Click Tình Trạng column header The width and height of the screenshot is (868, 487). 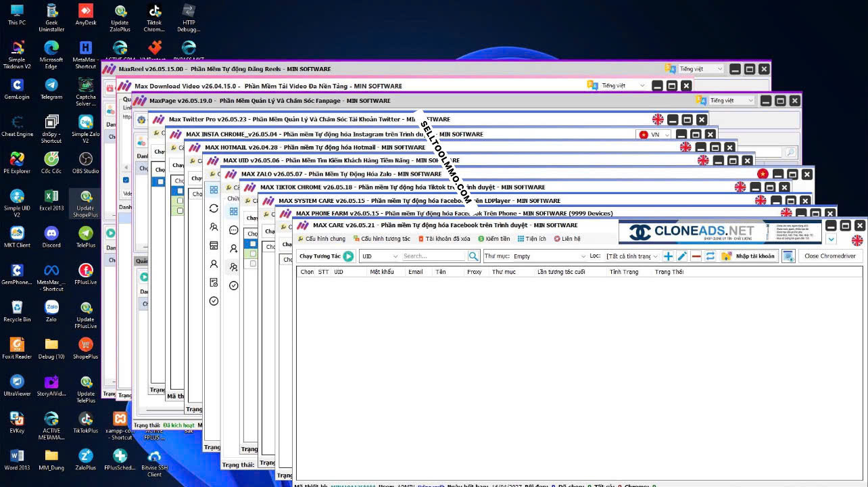(623, 272)
